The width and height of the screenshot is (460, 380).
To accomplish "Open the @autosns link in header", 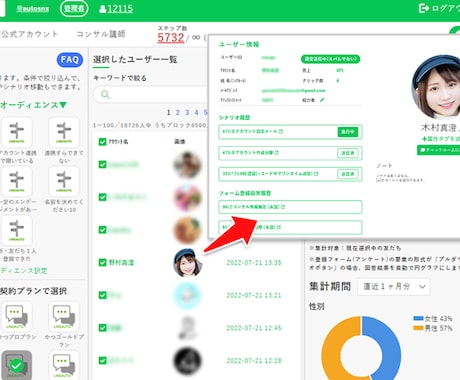I will point(33,9).
